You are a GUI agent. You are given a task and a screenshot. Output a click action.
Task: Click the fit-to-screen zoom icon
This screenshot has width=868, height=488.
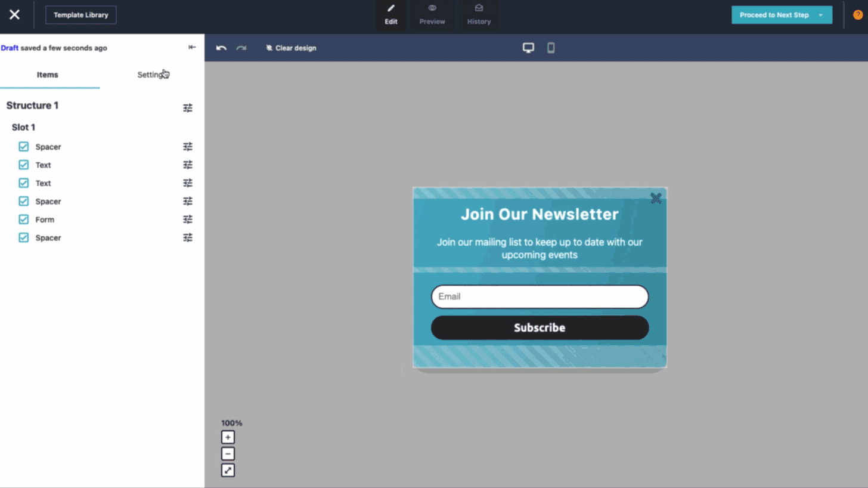[x=228, y=470]
